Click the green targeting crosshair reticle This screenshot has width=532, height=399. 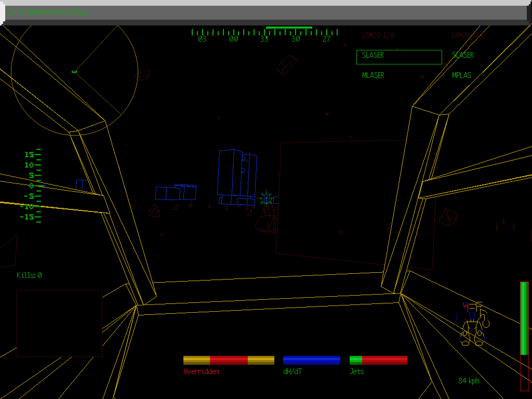(266, 198)
